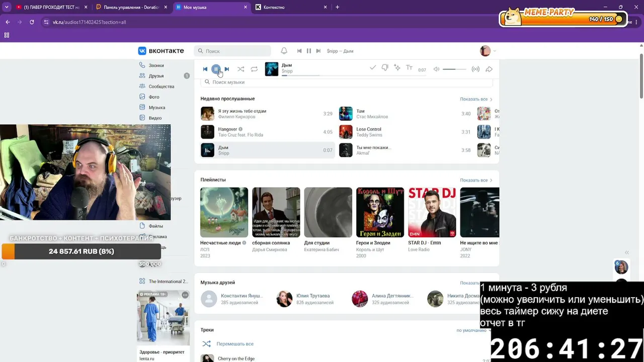Switch to the Панель управления - Donation tab

pyautogui.click(x=132, y=7)
